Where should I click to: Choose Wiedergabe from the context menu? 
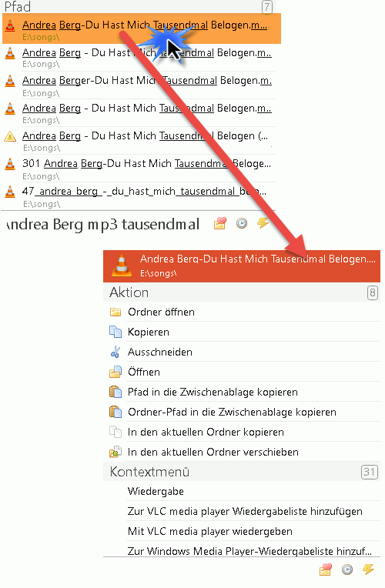click(156, 491)
